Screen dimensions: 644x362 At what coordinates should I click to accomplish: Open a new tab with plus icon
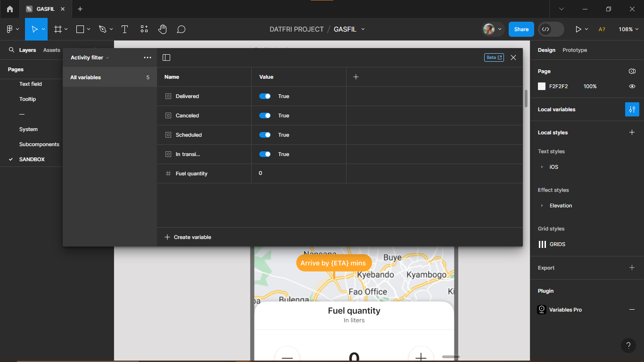click(80, 9)
